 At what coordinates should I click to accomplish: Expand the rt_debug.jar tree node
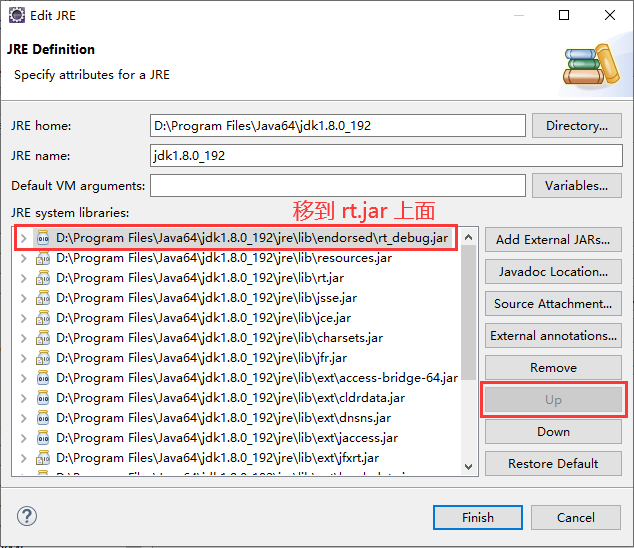[x=24, y=238]
